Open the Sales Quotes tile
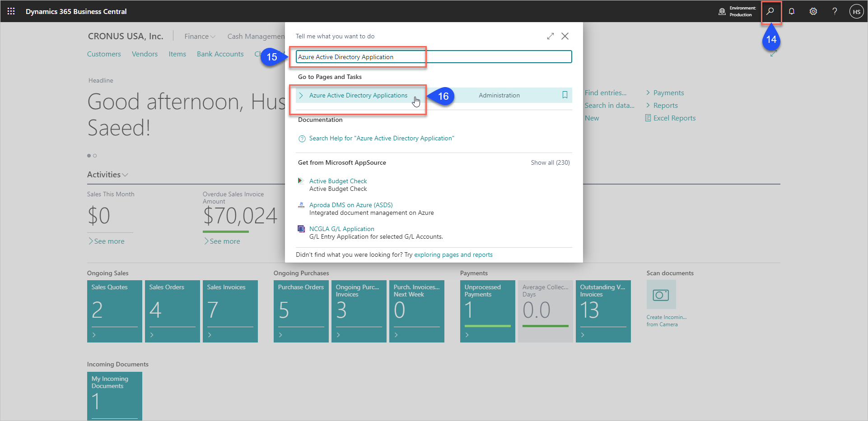 (x=114, y=311)
